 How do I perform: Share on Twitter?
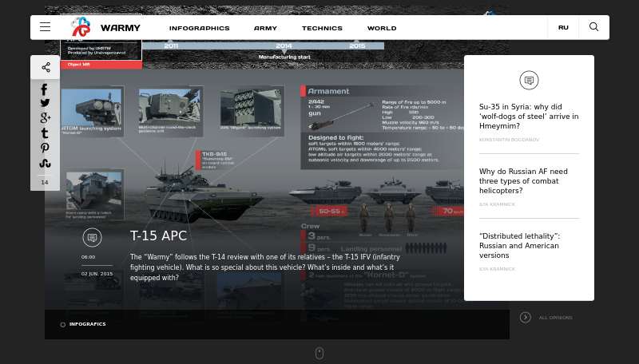click(45, 103)
